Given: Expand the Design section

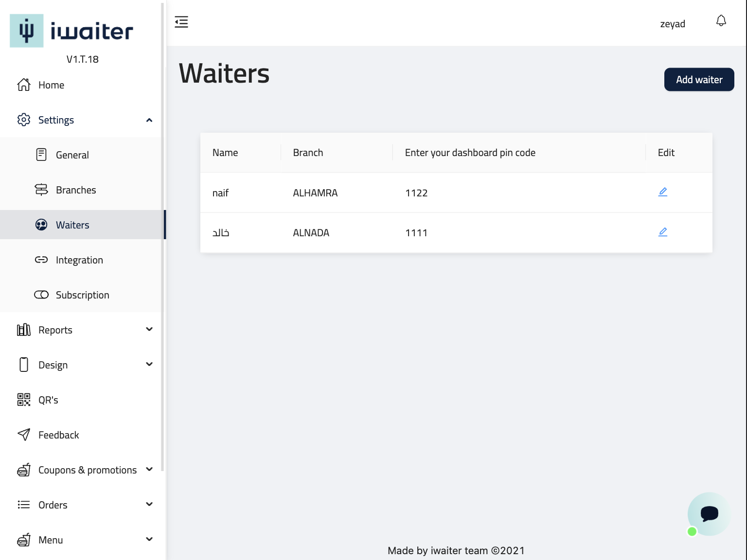Looking at the screenshot, I should coord(149,365).
